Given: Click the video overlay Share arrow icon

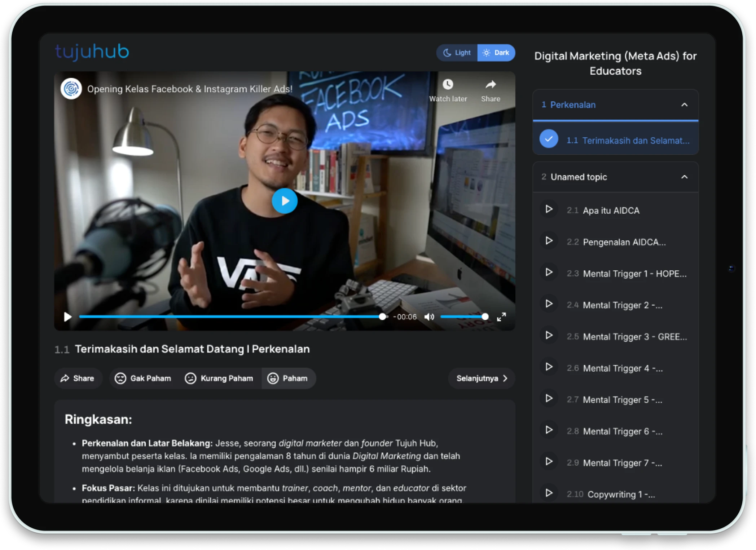Looking at the screenshot, I should [x=491, y=85].
